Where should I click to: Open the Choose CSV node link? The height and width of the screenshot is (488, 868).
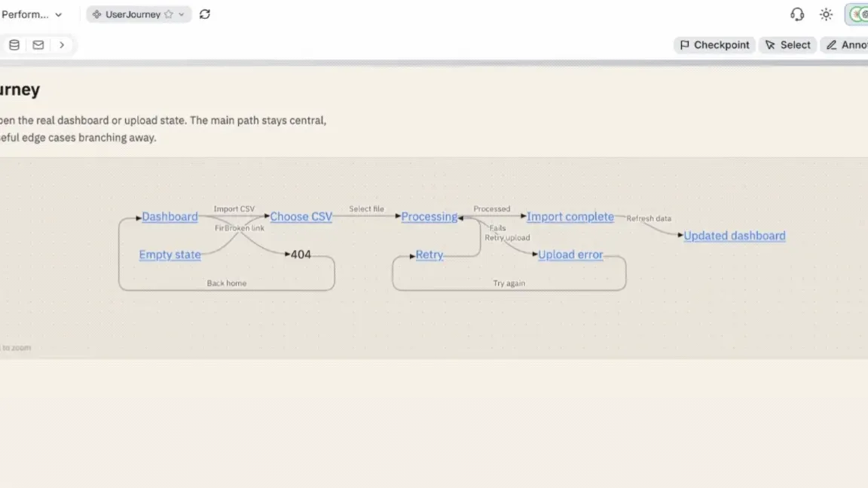[x=301, y=216]
